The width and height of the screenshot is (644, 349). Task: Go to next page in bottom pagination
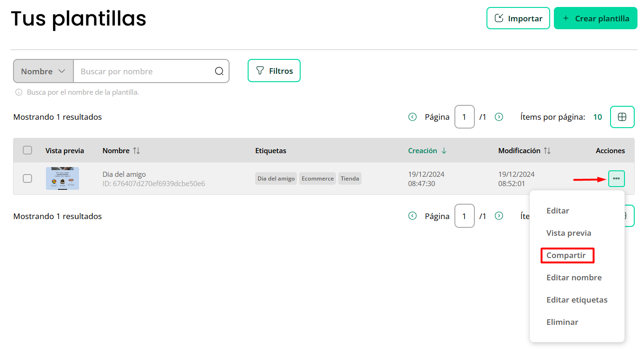[x=499, y=216]
